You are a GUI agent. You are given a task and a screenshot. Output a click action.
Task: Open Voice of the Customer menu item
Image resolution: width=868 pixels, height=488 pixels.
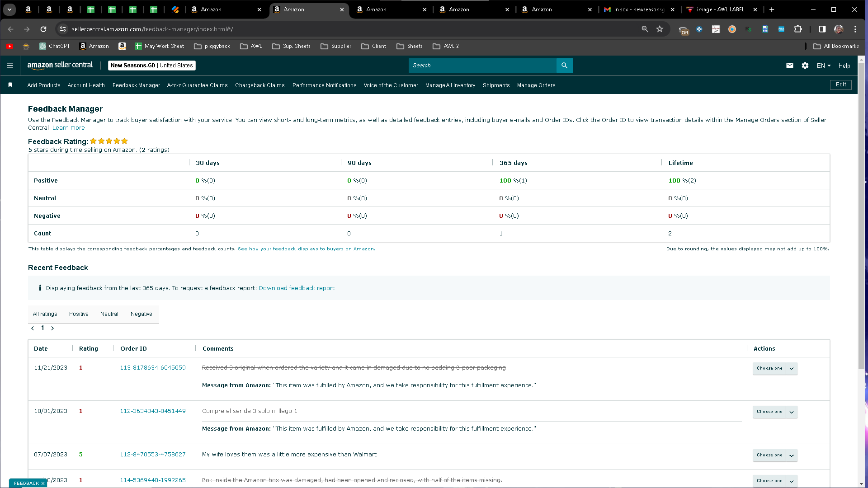point(391,85)
